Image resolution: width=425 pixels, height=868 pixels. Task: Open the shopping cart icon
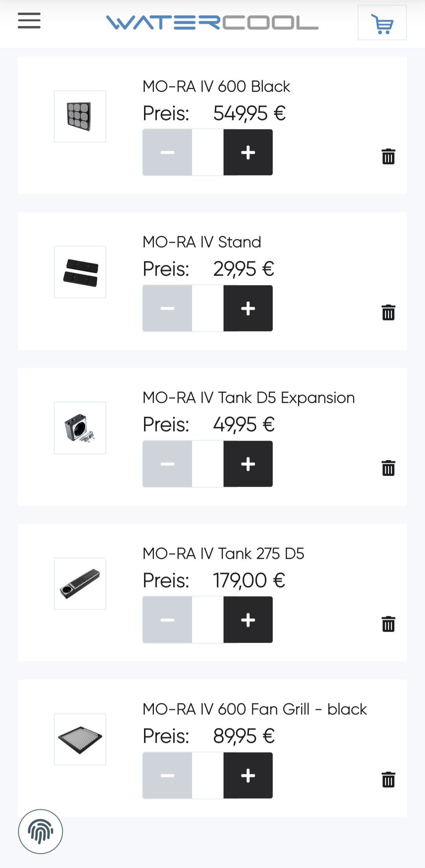pos(382,23)
